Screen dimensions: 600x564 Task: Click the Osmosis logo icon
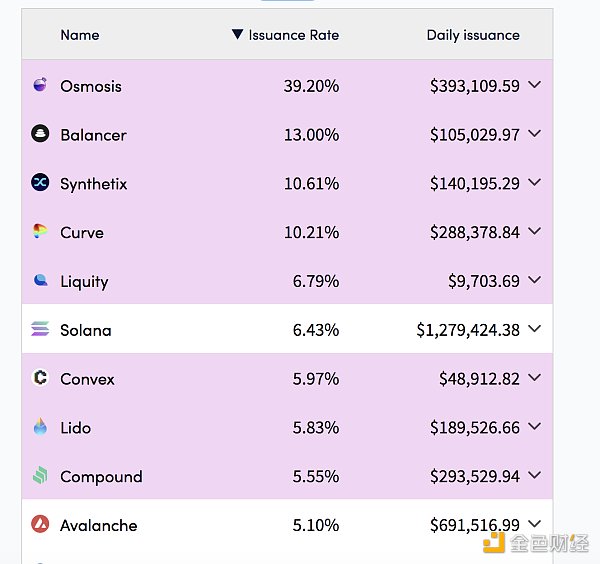click(x=40, y=86)
